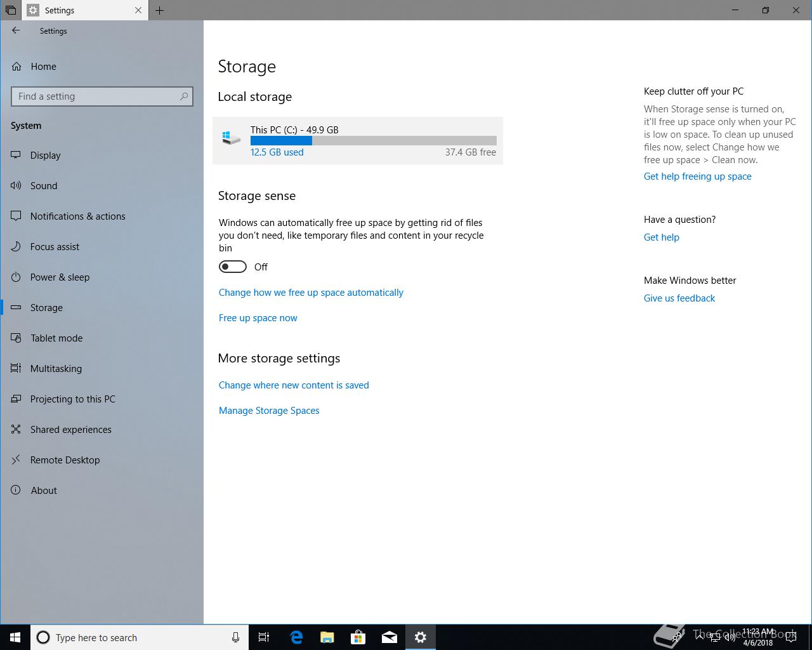Open the Display settings page
The height and width of the screenshot is (650, 812).
[x=101, y=156]
